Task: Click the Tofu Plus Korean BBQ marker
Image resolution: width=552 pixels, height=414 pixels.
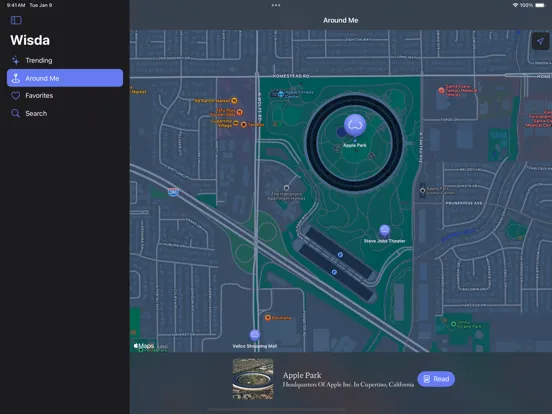Action: pyautogui.click(x=239, y=112)
